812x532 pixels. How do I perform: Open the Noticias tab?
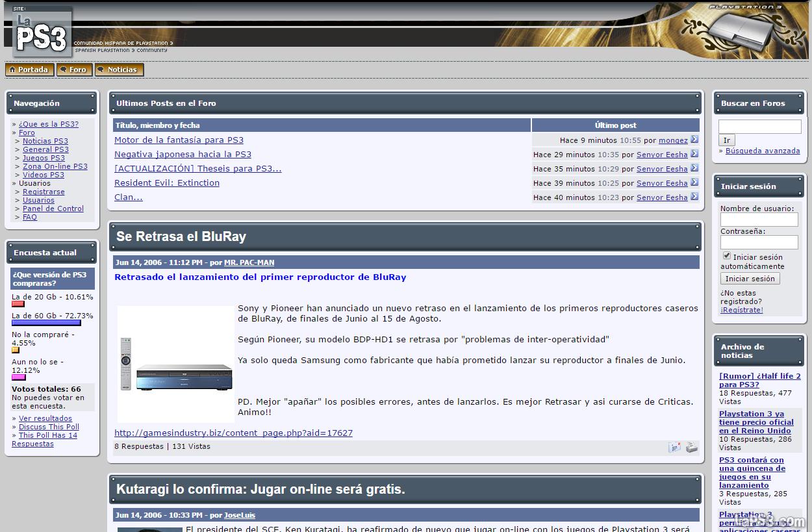pos(119,70)
